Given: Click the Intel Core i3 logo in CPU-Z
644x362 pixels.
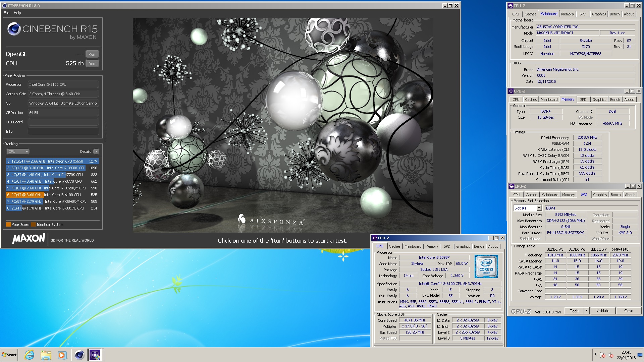Looking at the screenshot, I should (486, 266).
